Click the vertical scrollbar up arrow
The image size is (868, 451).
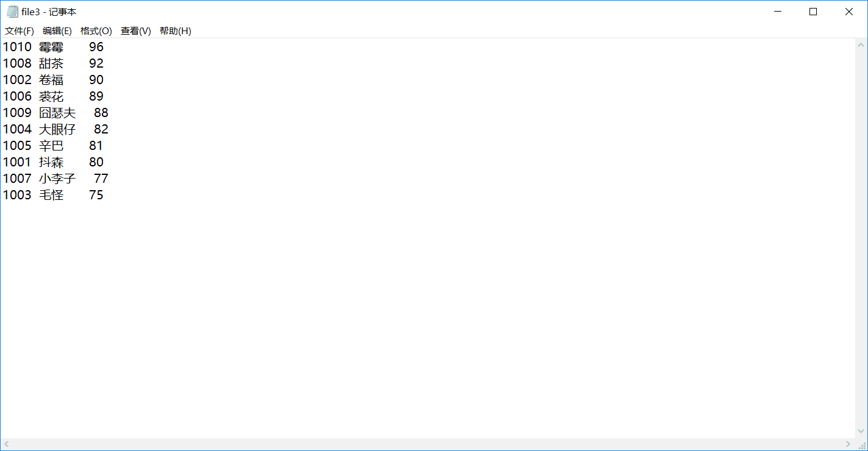(x=861, y=45)
